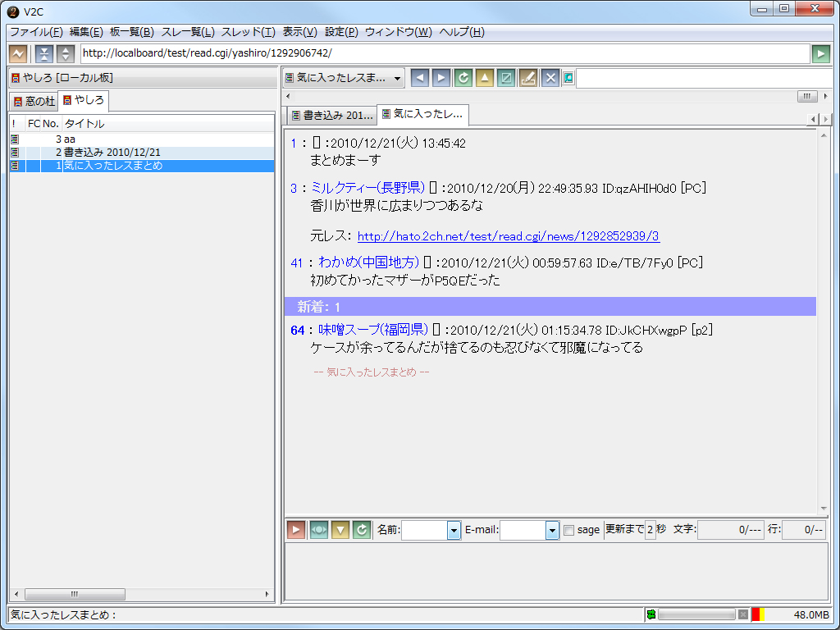
Task: Enable the sage checkbox
Action: [x=569, y=530]
